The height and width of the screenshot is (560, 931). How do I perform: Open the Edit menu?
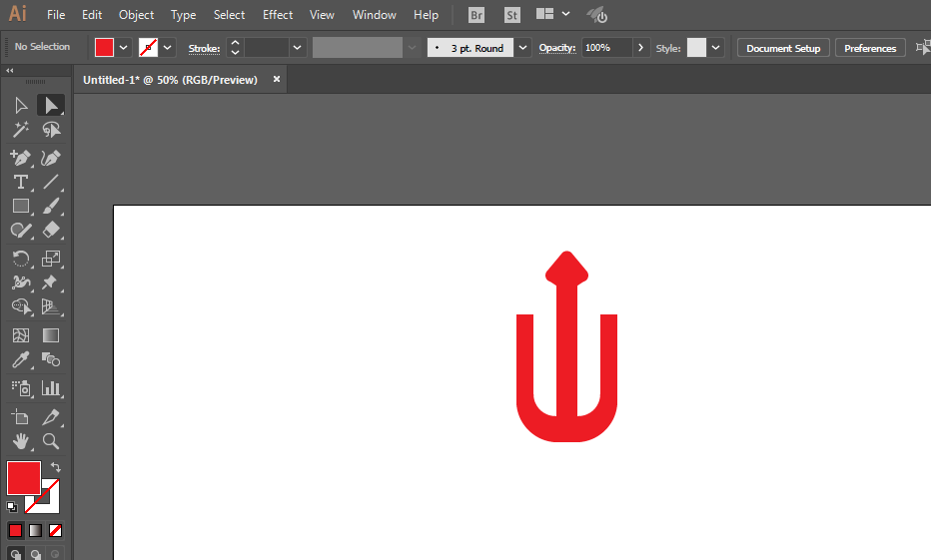pyautogui.click(x=92, y=15)
